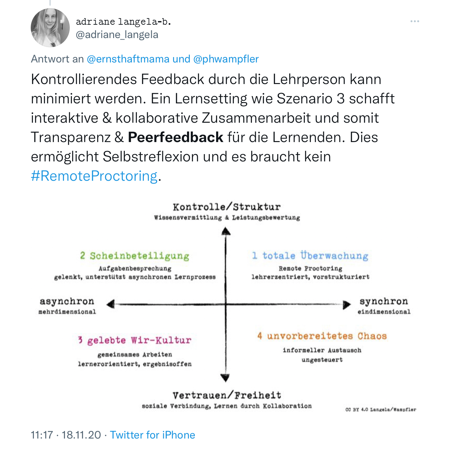Click the Kontrolle/Struktur axis label
Image resolution: width=476 pixels, height=449 pixels.
pos(227,207)
